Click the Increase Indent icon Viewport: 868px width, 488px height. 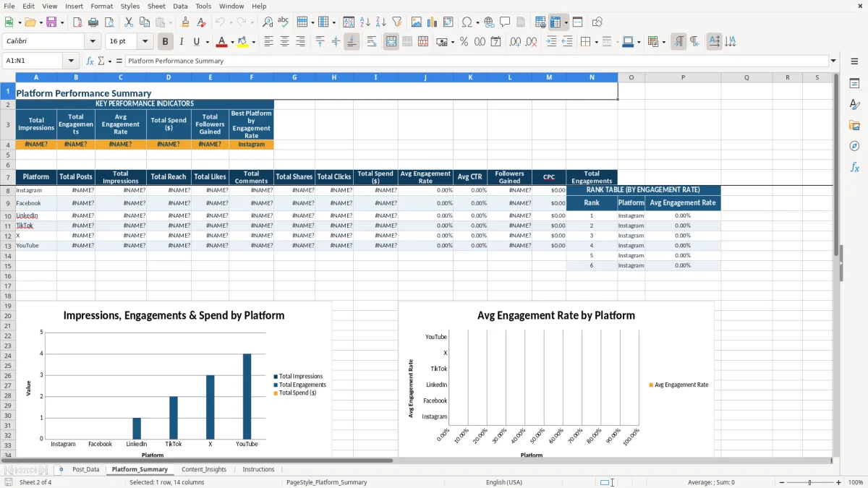(x=551, y=42)
